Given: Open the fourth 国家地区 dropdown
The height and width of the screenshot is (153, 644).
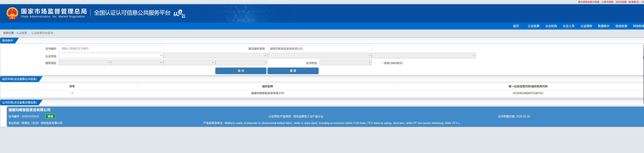Looking at the screenshot, I should [241, 63].
